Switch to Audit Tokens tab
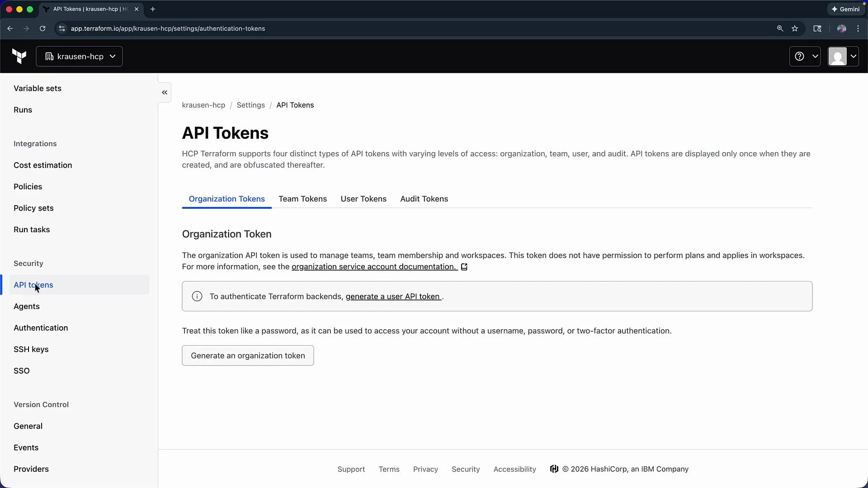 [x=424, y=199]
